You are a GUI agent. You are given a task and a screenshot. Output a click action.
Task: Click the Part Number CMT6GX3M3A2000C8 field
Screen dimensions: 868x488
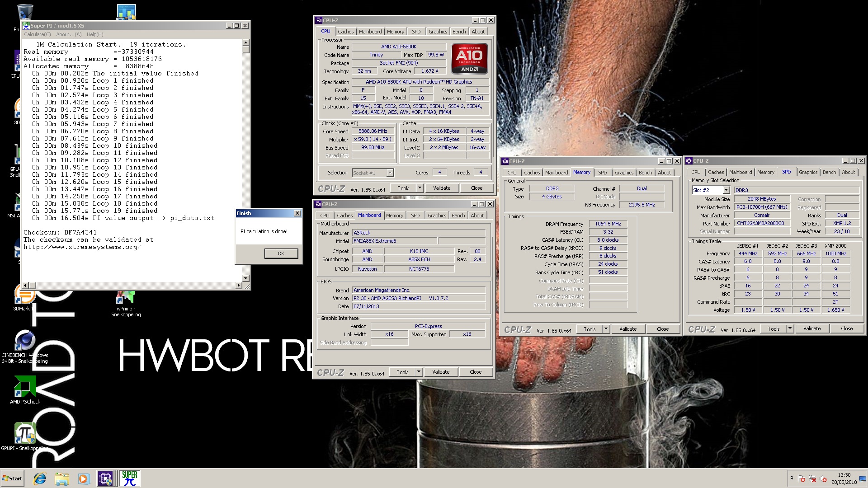coord(762,223)
